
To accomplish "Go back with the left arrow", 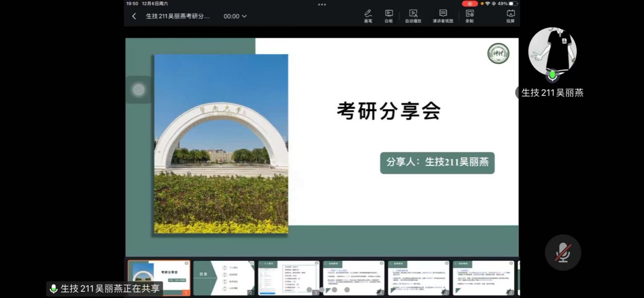I will tap(134, 16).
